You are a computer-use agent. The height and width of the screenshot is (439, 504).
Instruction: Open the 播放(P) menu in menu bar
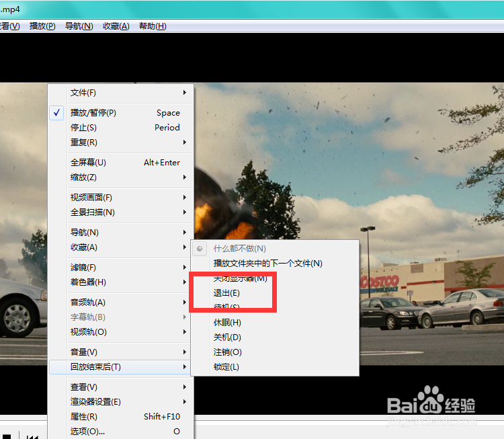pyautogui.click(x=42, y=26)
